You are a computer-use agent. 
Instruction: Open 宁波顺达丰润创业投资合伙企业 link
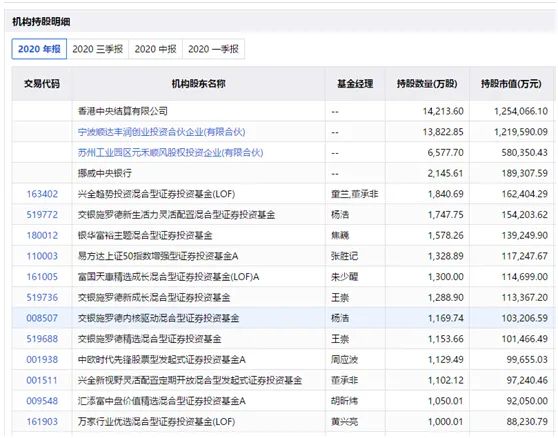[x=162, y=132]
